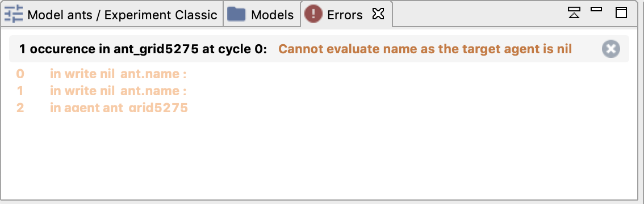Click the '1 occurence in ant_grid5275' header text
644x204 pixels.
tap(143, 49)
